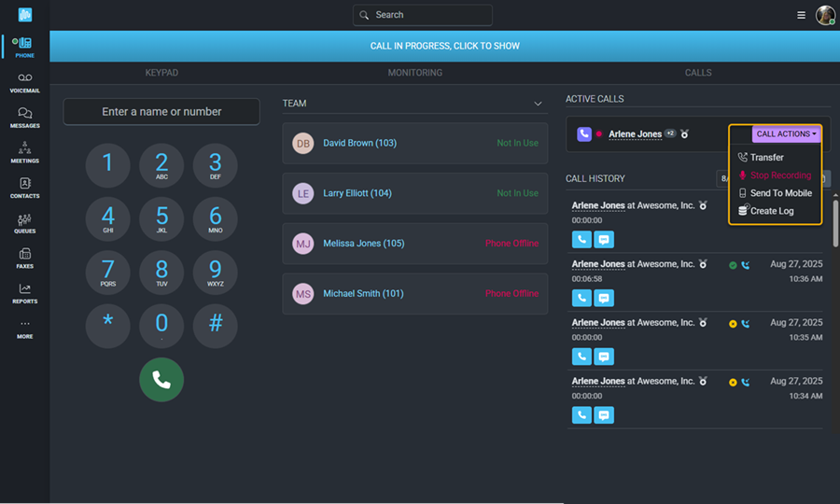Screen dimensions: 840x504
Task: Expand More options in the sidebar
Action: tap(24, 329)
